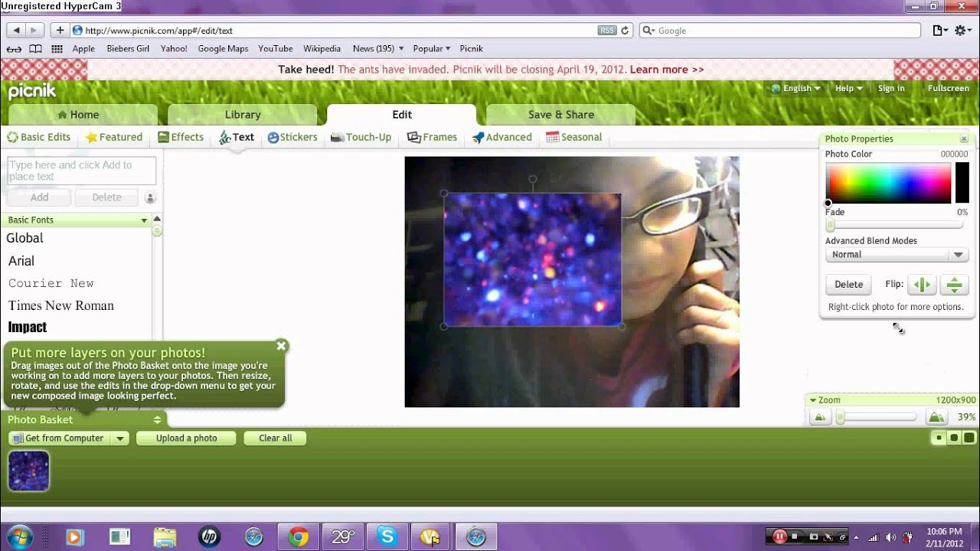980x551 pixels.
Task: Click the Upload a photo button
Action: [187, 439]
